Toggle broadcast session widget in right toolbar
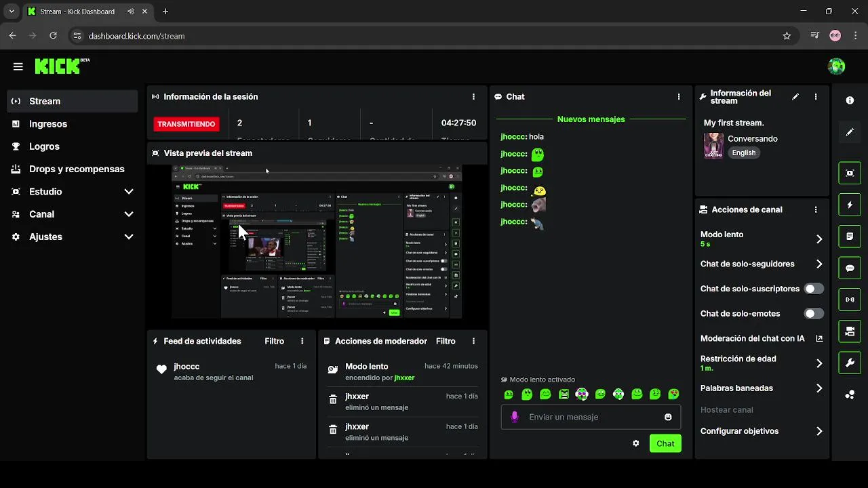 [x=850, y=300]
